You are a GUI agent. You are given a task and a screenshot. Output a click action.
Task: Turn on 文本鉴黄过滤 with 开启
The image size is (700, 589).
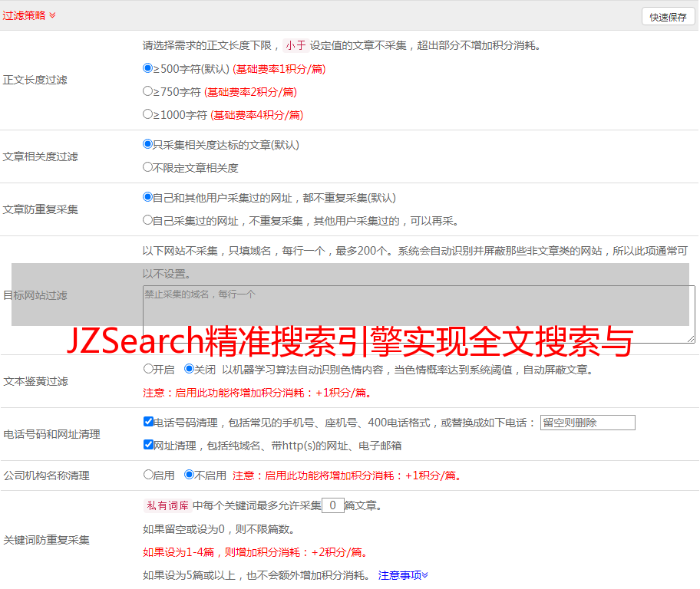148,369
